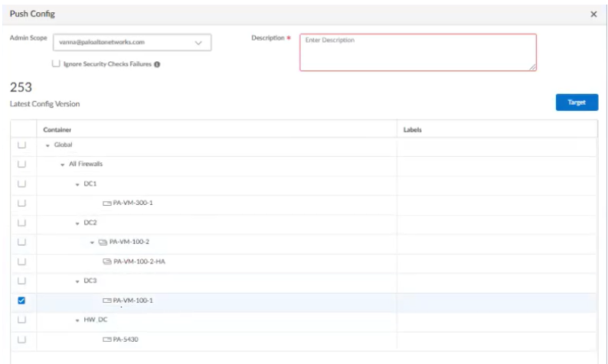Screen dimensions: 608x364
Task: Select the DC2 folder label
Action: [90, 223]
